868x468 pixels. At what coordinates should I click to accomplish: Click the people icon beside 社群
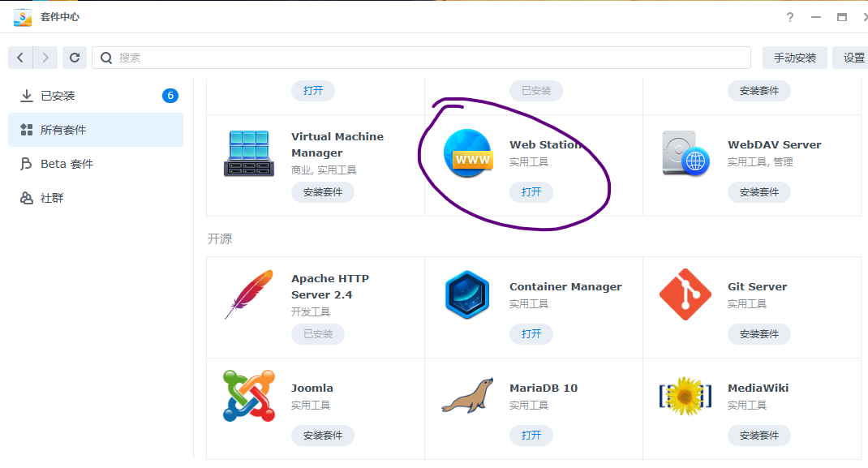pyautogui.click(x=26, y=198)
